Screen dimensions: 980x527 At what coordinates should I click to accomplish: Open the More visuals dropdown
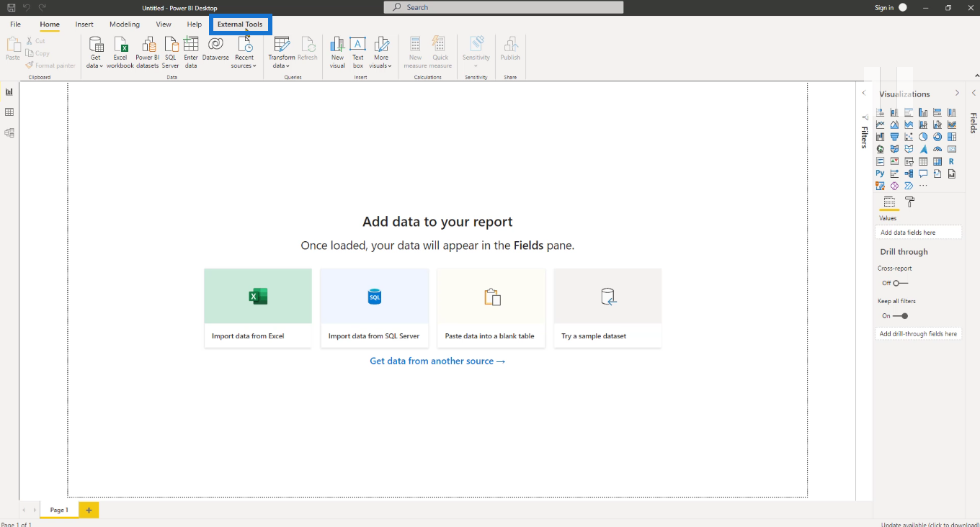coord(381,53)
